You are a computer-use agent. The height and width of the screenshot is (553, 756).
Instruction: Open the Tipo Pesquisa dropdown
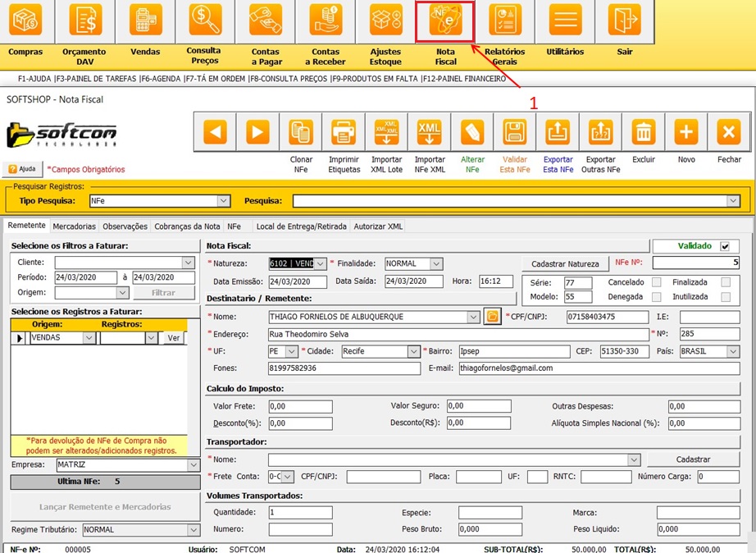pyautogui.click(x=223, y=201)
